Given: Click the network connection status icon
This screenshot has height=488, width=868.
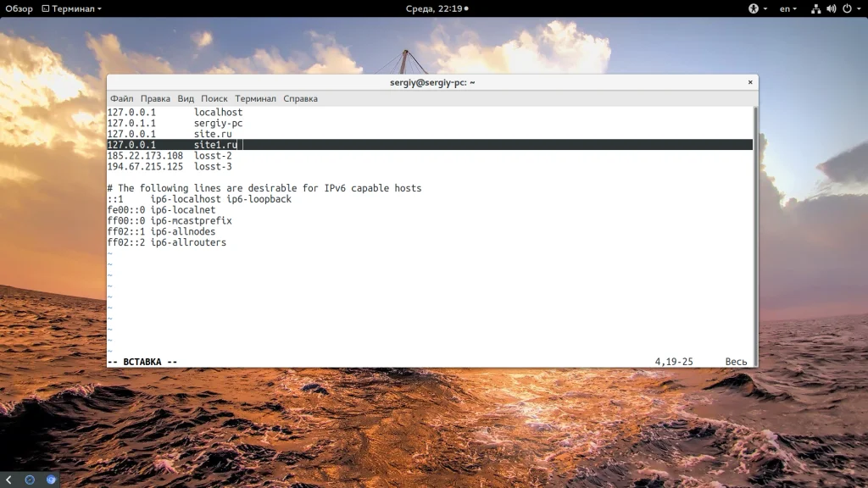Looking at the screenshot, I should [815, 8].
